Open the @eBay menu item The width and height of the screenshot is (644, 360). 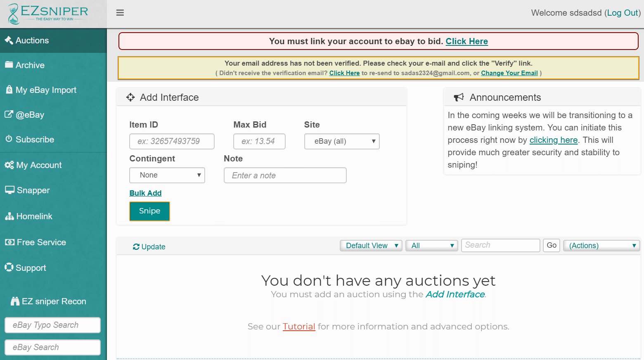[x=53, y=115]
